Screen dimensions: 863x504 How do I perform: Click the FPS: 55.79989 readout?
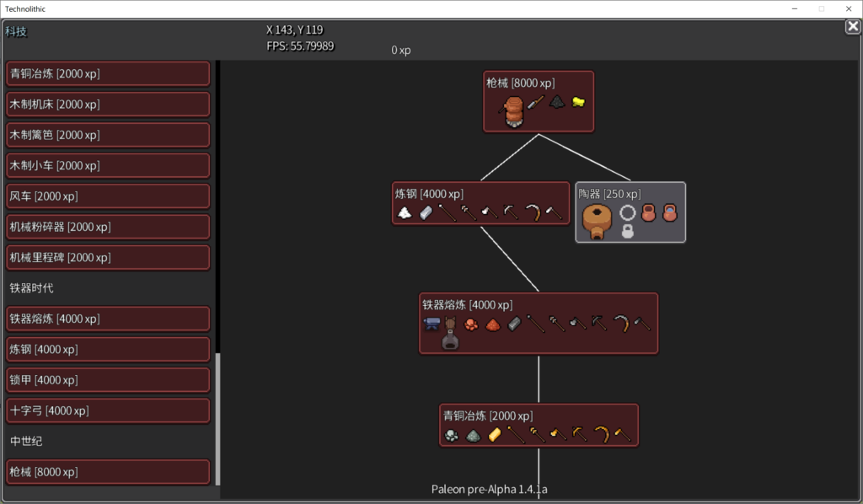301,46
